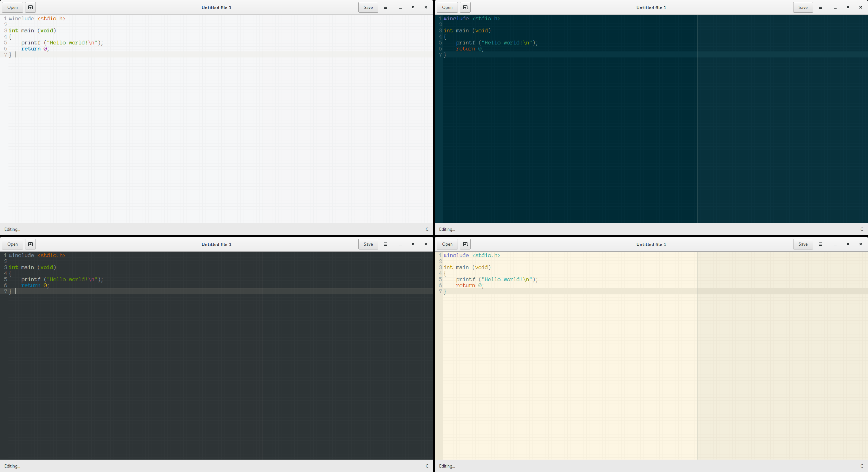Click new document icon in top-left window
The width and height of the screenshot is (868, 472).
click(30, 7)
